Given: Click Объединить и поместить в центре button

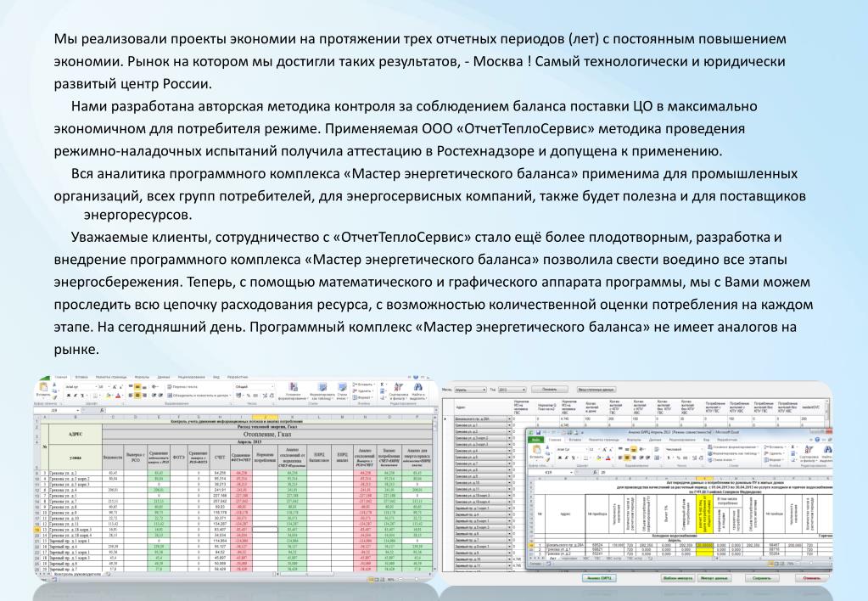Looking at the screenshot, I should pyautogui.click(x=199, y=396).
